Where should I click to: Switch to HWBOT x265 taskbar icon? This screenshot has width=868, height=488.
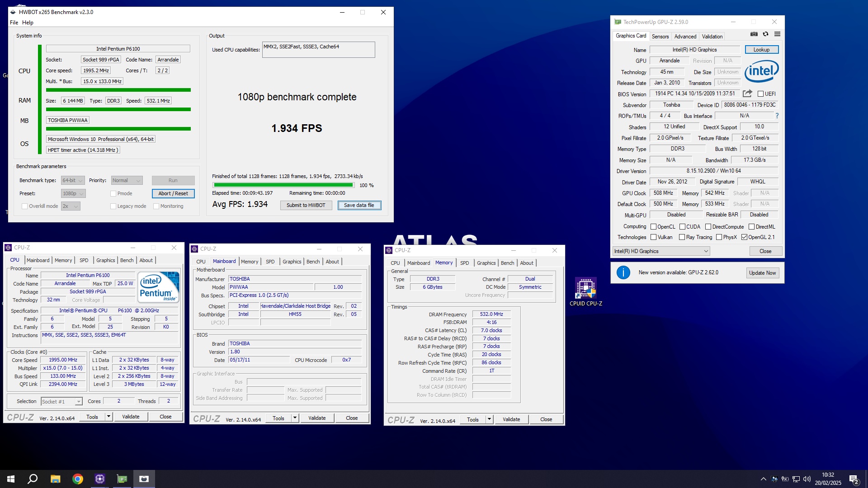[x=144, y=479]
